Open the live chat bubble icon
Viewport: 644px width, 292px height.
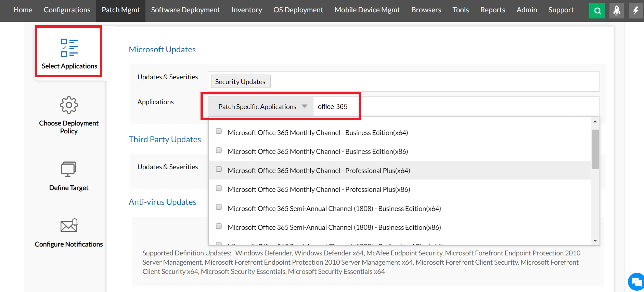pyautogui.click(x=636, y=282)
